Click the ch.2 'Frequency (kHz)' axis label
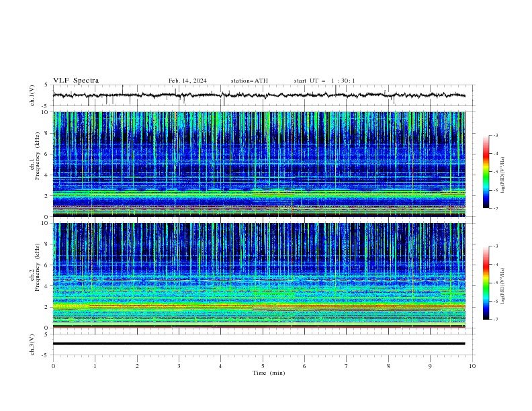 click(x=38, y=267)
